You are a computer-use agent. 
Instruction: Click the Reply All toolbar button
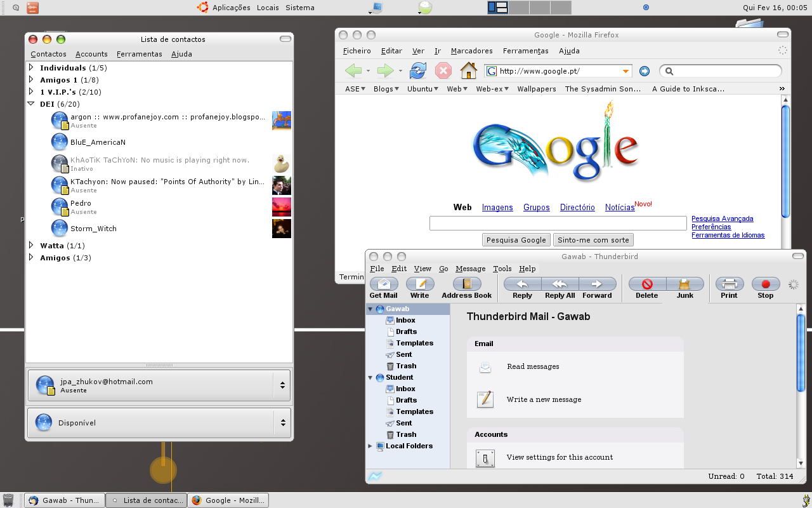point(560,284)
